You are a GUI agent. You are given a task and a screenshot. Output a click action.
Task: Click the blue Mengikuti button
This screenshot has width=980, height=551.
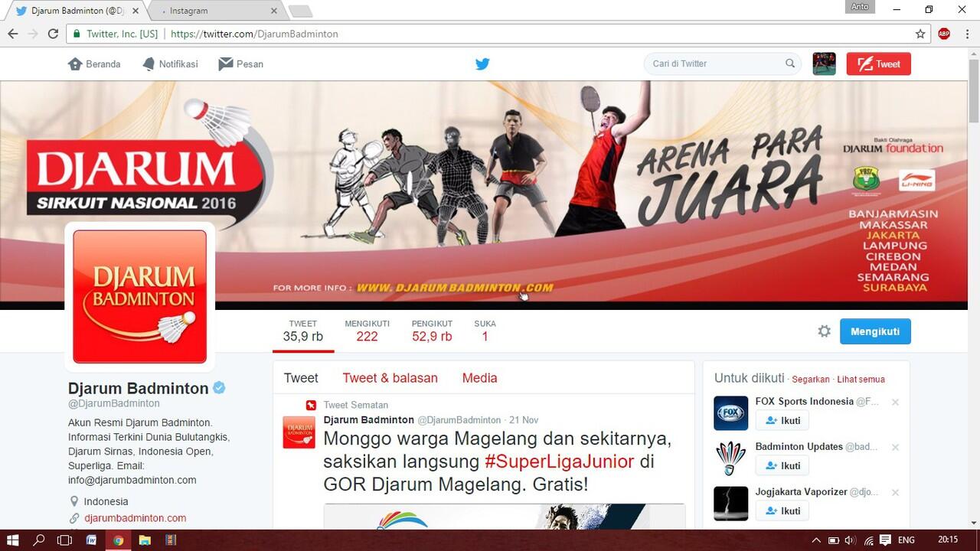click(875, 331)
